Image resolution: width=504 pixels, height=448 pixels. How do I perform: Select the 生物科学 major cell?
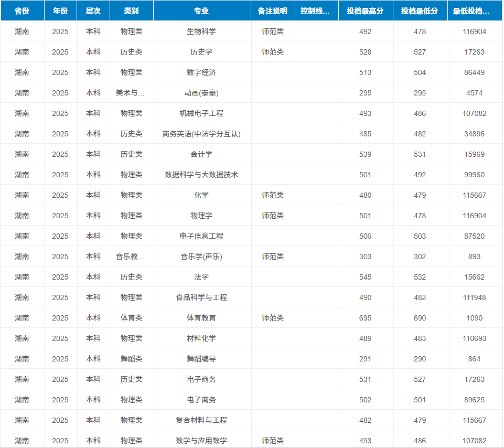click(x=201, y=31)
